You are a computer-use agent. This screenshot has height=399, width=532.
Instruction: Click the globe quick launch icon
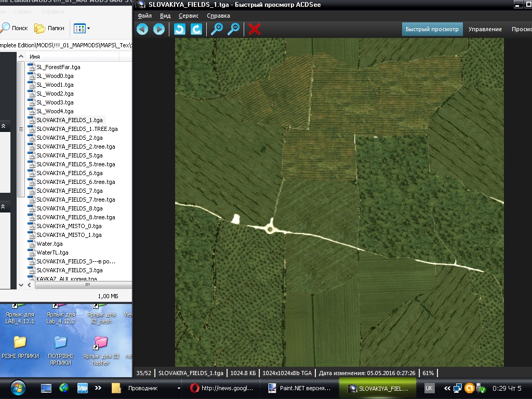[x=64, y=388]
